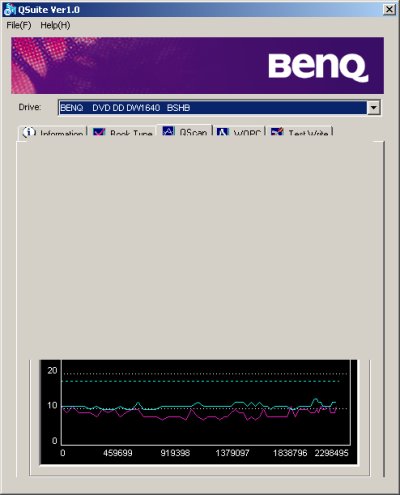Click the 919398 axis label on graph
The image size is (400, 495).
[x=175, y=453]
